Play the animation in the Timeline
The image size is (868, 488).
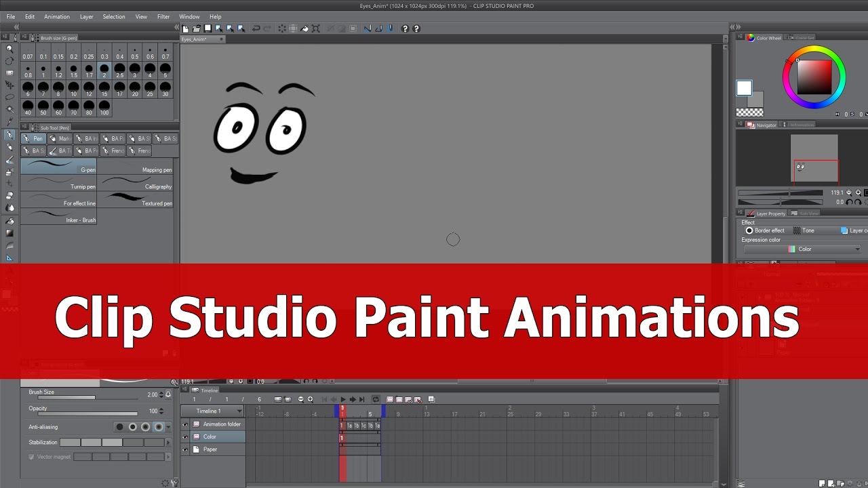(x=343, y=399)
